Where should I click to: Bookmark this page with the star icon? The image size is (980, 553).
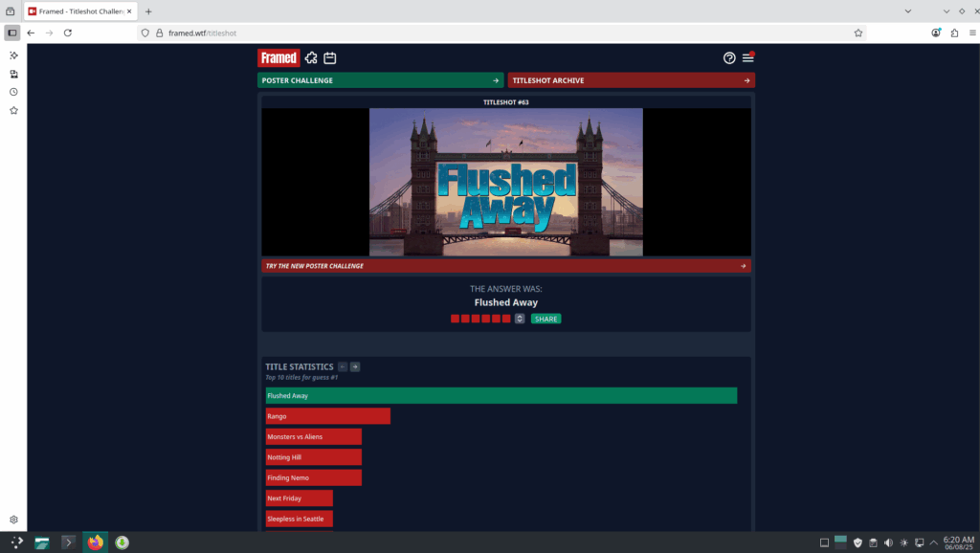click(858, 33)
